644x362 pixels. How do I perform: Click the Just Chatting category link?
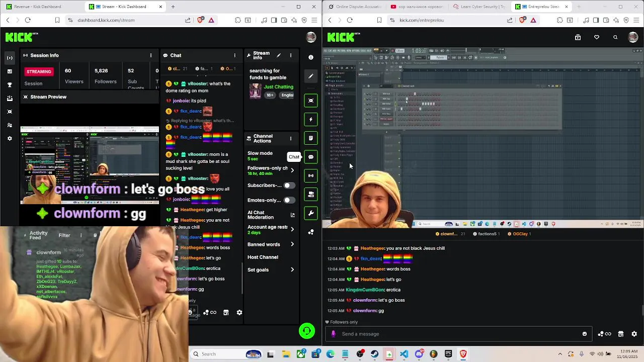[x=278, y=87]
